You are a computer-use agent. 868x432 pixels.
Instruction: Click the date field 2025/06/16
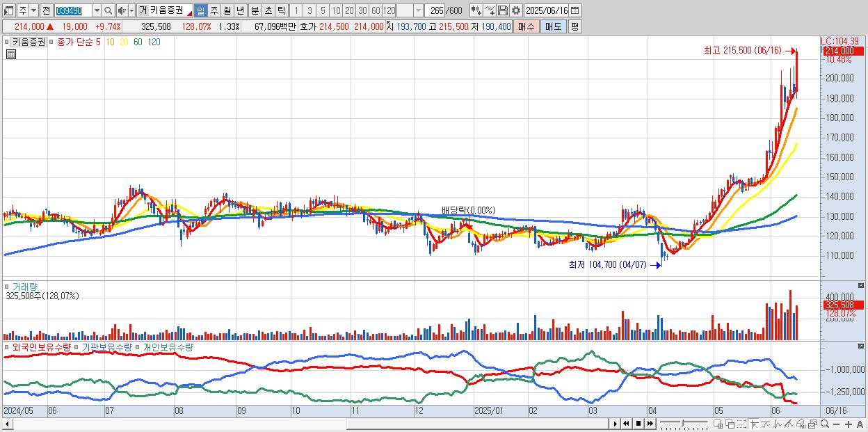click(547, 10)
